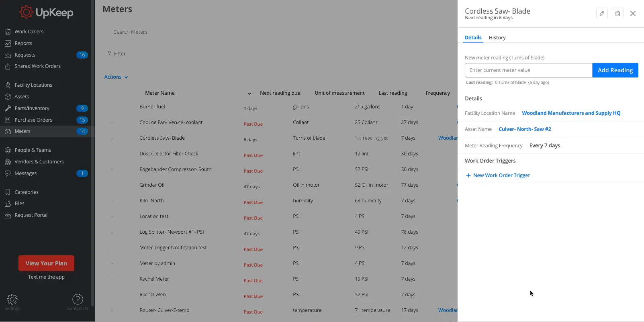Close the Cordless Saw- Blade detail panel
Screen dimensions: 644x322
coord(633,14)
